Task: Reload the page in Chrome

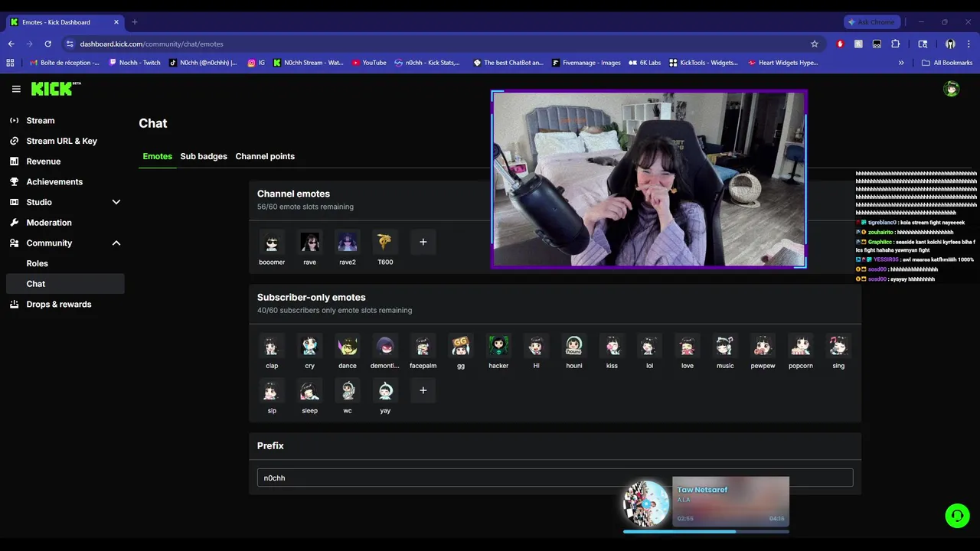Action: click(47, 44)
